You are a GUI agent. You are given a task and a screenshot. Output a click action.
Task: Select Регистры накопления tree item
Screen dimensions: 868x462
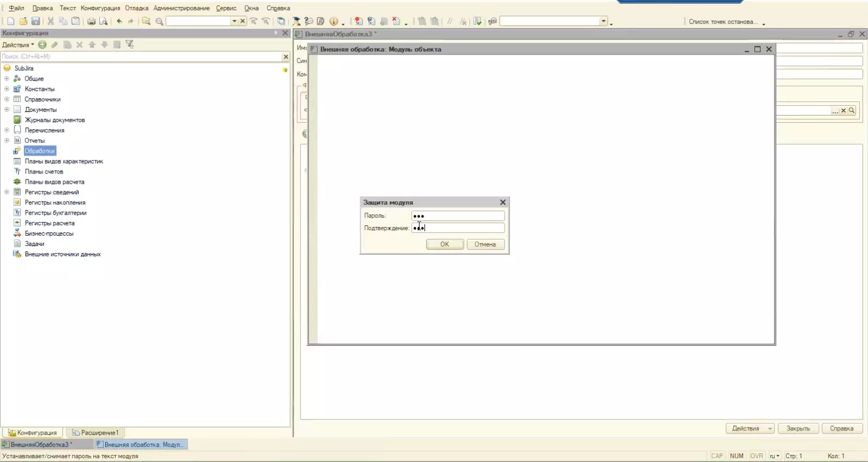(55, 202)
